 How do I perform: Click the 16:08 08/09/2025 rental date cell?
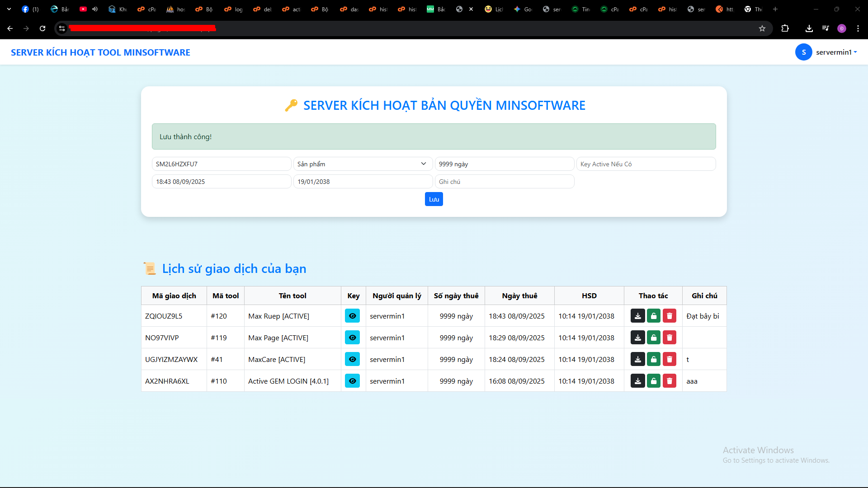(x=519, y=381)
